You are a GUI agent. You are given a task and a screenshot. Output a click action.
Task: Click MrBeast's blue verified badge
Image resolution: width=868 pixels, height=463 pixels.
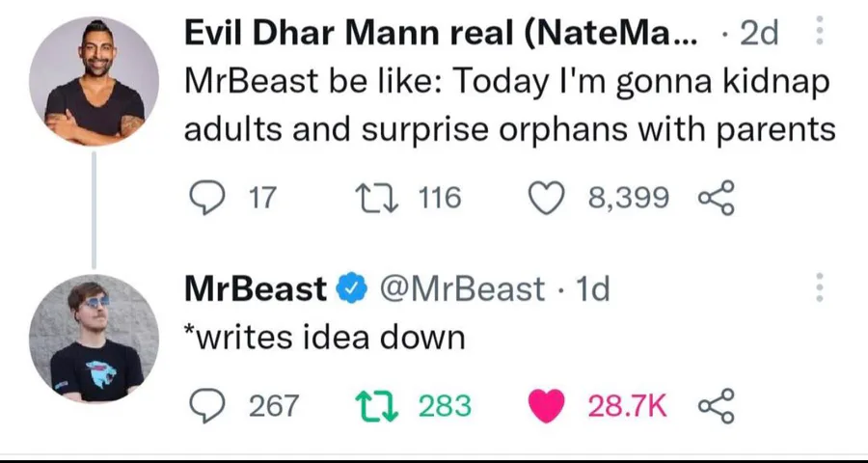tap(349, 288)
